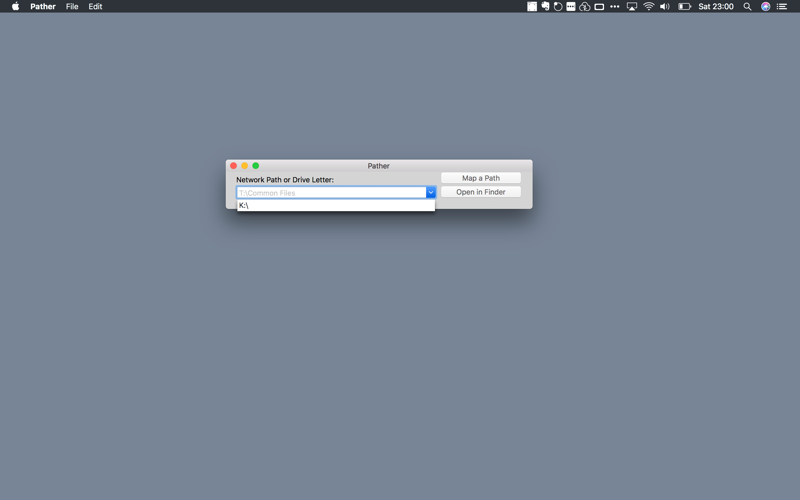Click the battery status icon
The image size is (800, 500).
click(x=684, y=7)
